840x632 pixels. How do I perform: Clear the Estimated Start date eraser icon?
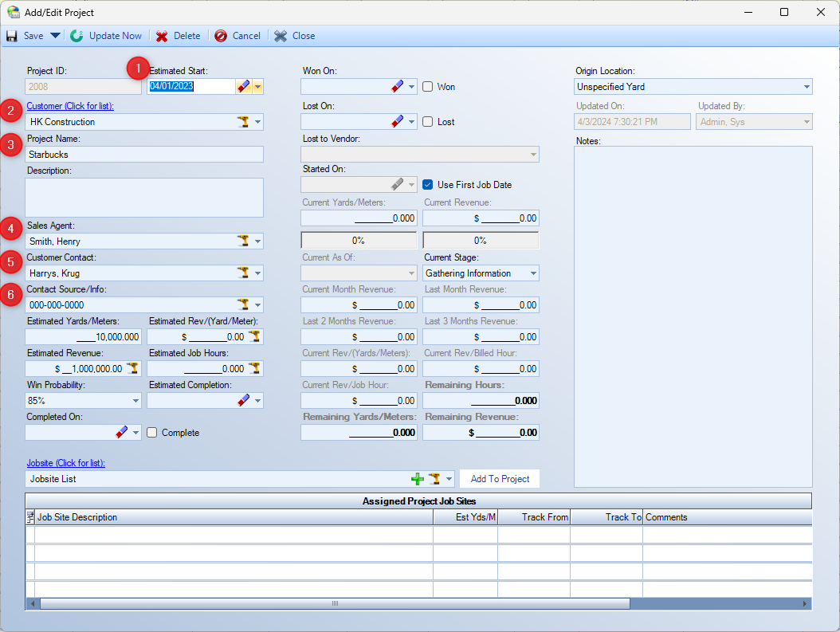[243, 86]
